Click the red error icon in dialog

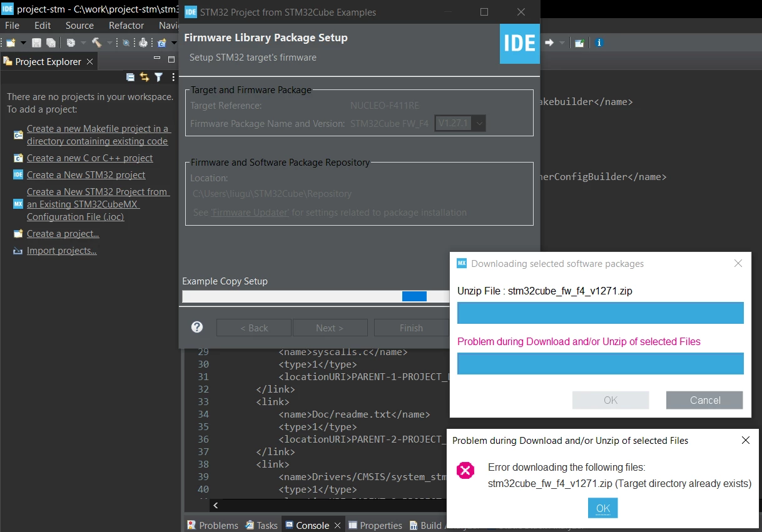[465, 471]
